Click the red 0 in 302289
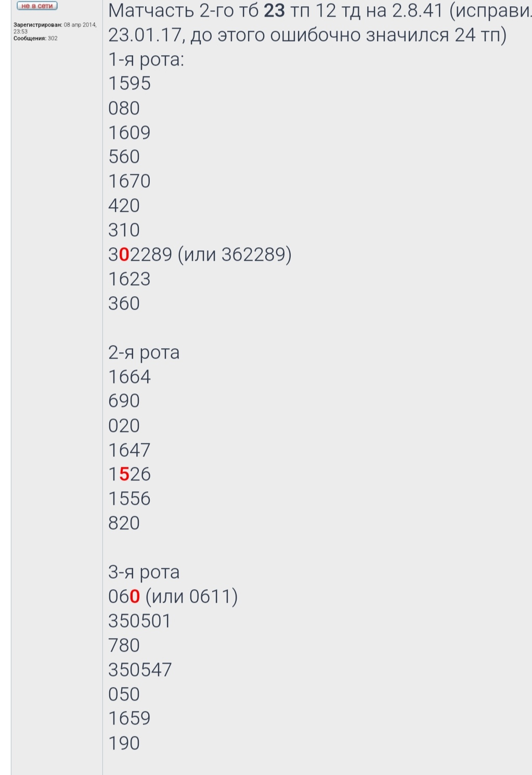The height and width of the screenshot is (775, 532). tap(124, 255)
